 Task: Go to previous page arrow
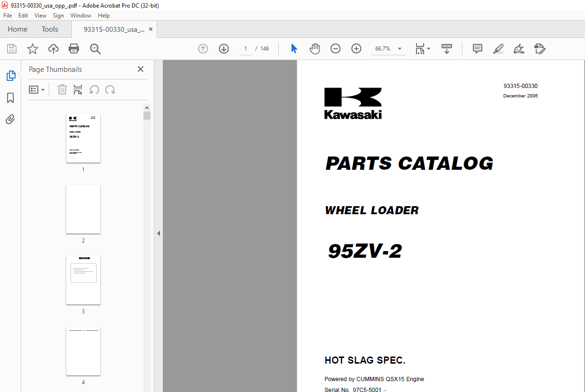pyautogui.click(x=203, y=49)
